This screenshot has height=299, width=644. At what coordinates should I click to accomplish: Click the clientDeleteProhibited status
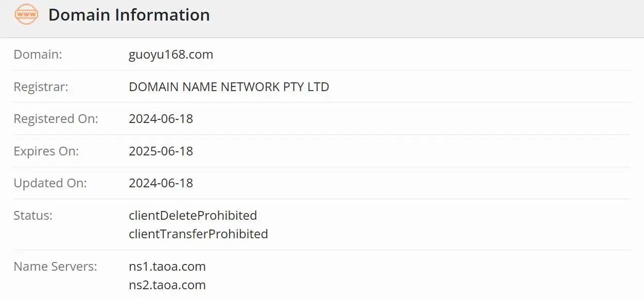point(193,215)
